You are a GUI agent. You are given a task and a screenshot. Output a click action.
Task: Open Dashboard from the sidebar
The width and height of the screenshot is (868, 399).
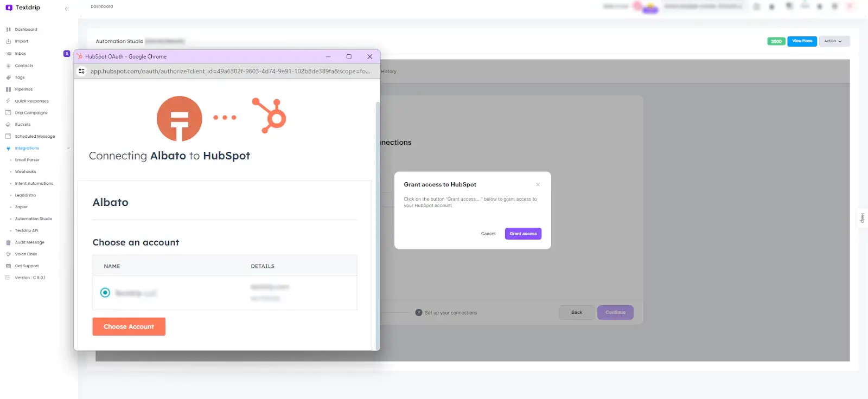(x=25, y=29)
